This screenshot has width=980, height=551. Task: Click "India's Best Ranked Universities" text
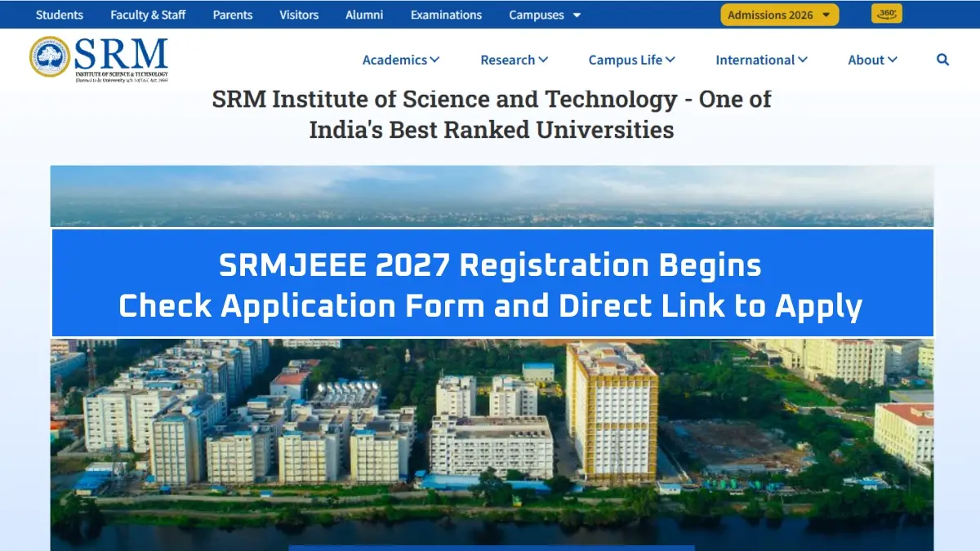coord(492,129)
